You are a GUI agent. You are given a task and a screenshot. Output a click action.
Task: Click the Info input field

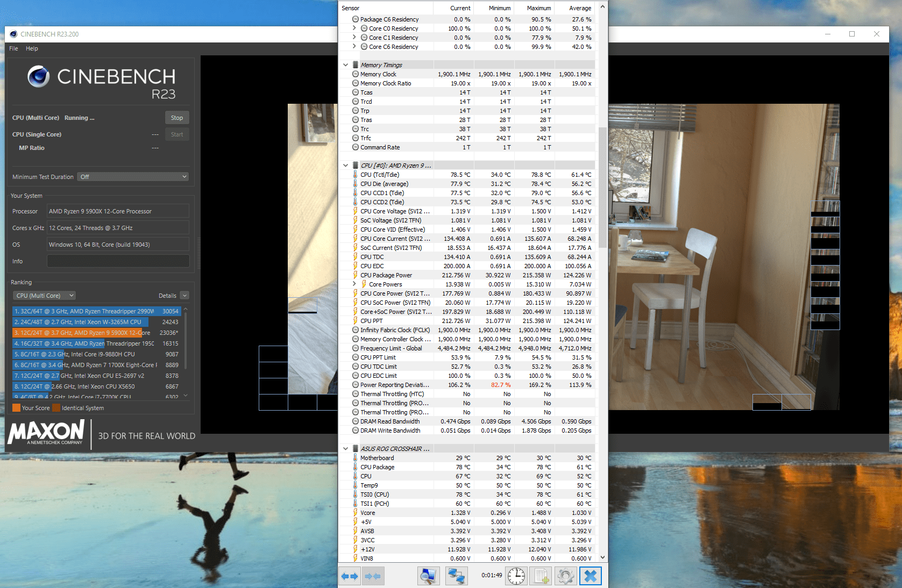(118, 261)
